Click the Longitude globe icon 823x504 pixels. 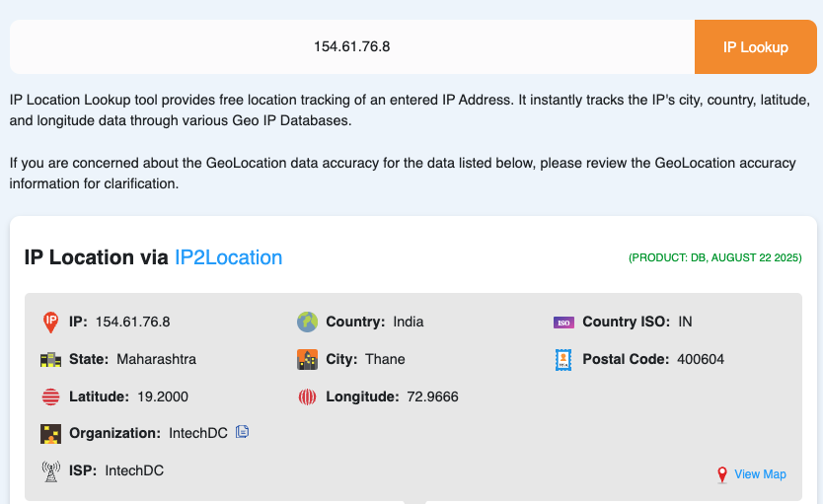(307, 397)
